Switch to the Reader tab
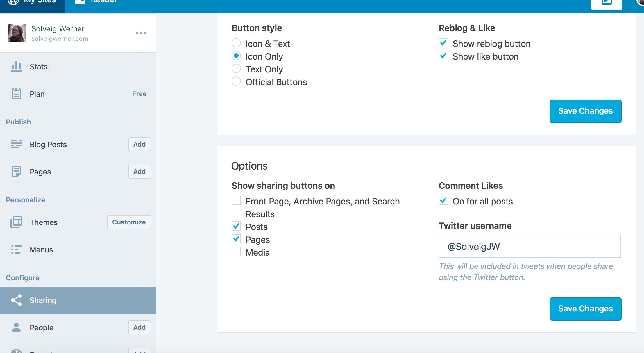Screen dimensions: 644x353 96,2
